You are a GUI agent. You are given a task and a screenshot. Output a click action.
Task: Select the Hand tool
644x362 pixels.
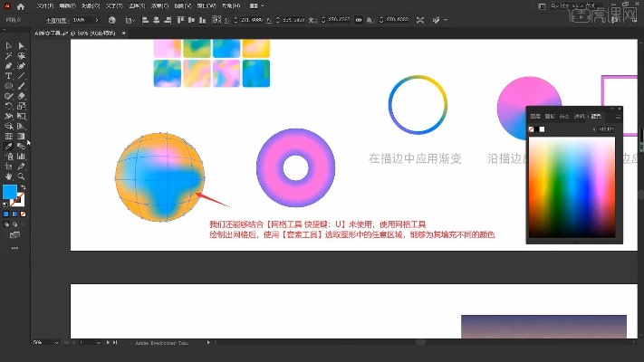[8, 176]
